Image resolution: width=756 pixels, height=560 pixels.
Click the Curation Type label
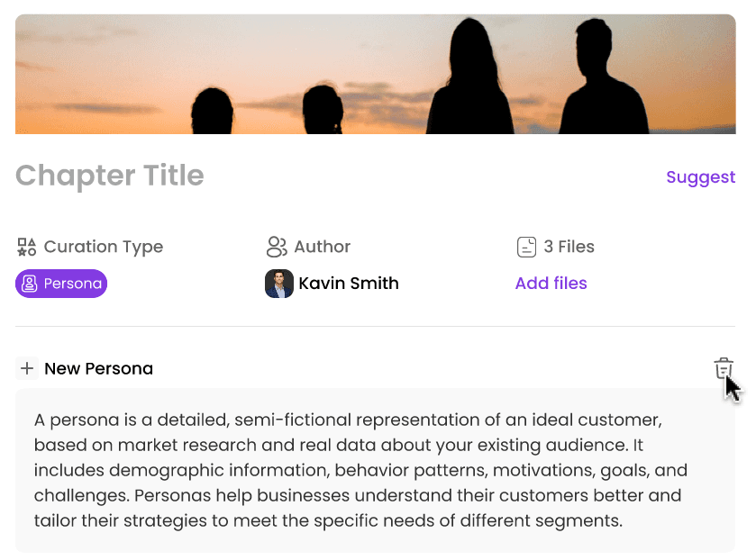[x=104, y=247]
